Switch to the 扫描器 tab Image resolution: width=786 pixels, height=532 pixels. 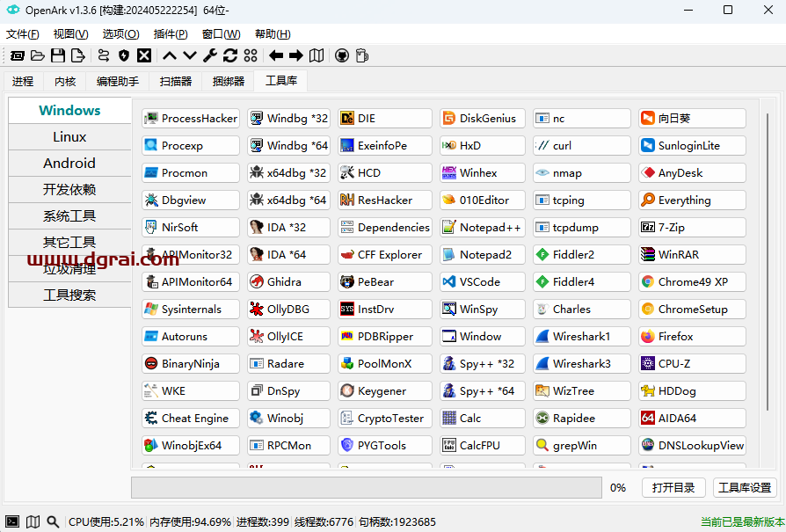[x=176, y=81]
